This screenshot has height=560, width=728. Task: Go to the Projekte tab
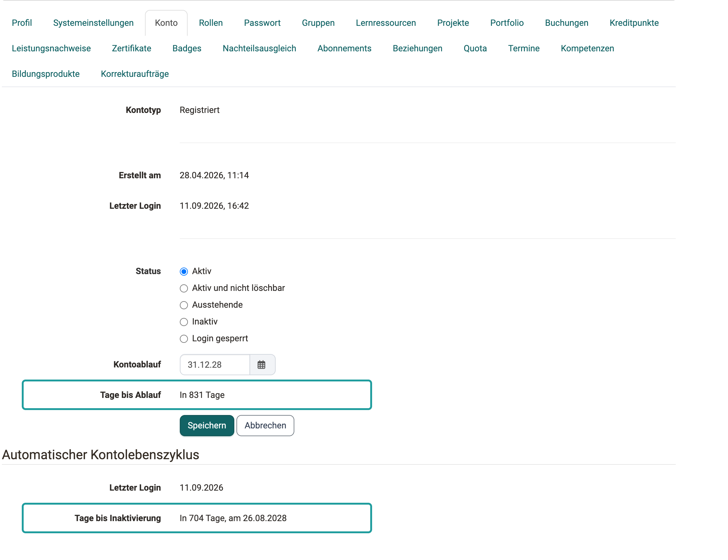453,23
